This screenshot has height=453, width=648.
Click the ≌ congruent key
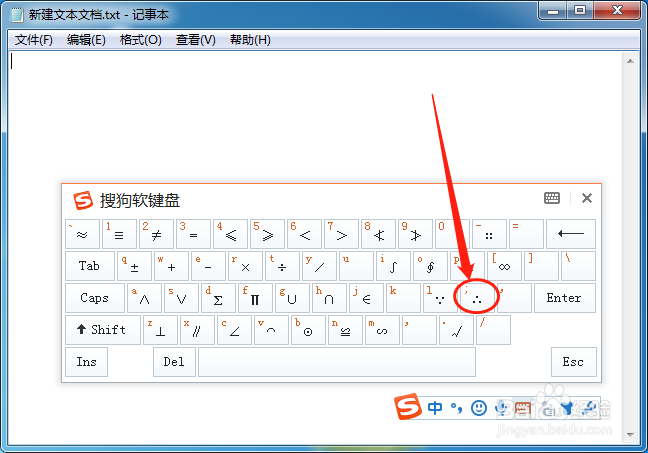click(345, 330)
